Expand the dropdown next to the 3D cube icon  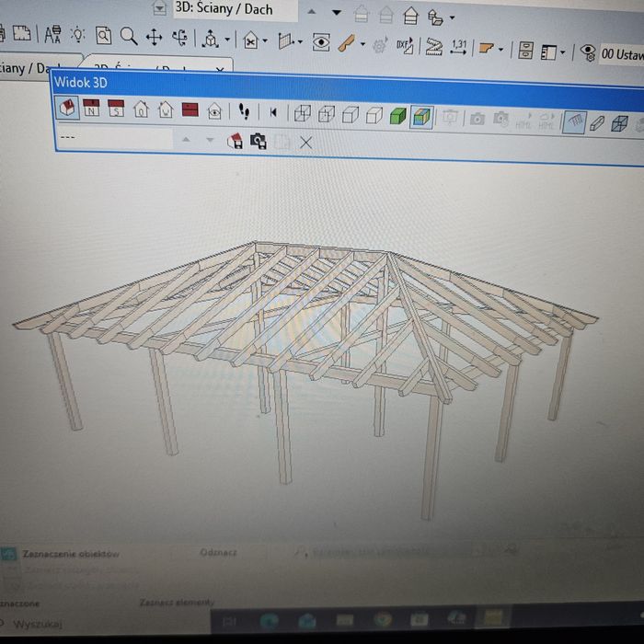(227, 40)
